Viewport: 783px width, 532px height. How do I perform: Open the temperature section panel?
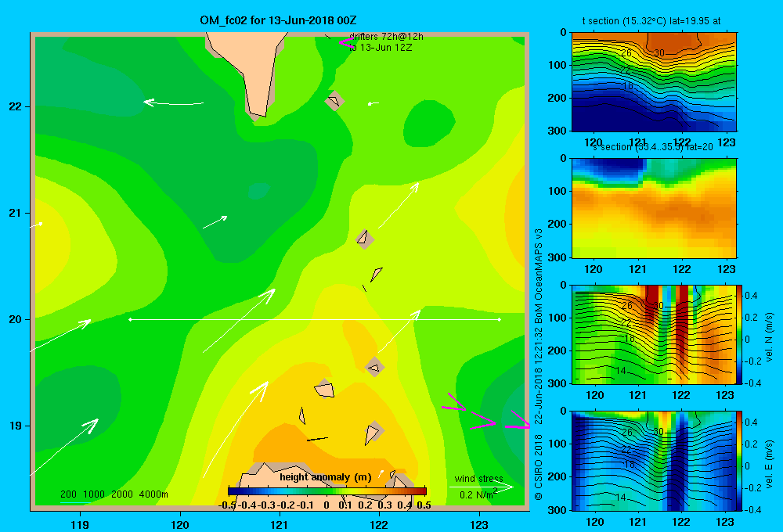tap(654, 81)
